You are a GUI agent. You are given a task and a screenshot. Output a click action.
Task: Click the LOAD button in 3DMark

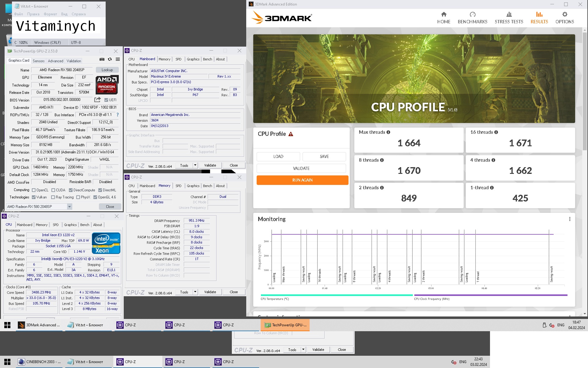click(278, 156)
